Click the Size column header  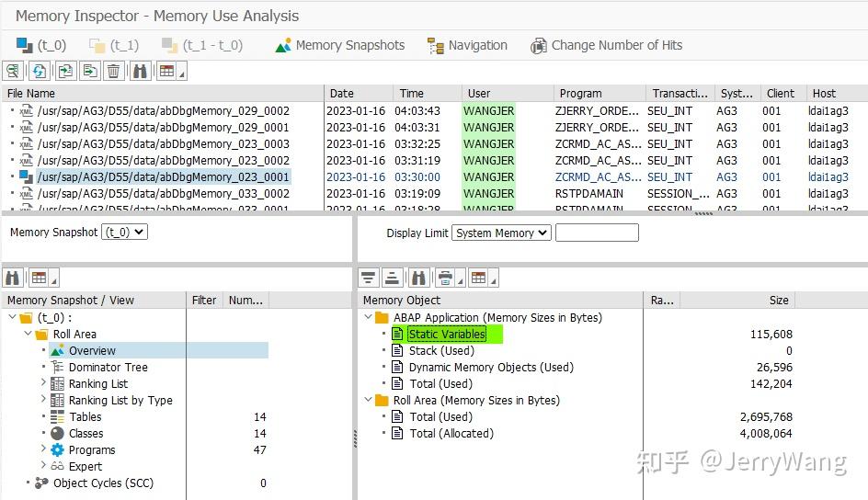[738, 300]
